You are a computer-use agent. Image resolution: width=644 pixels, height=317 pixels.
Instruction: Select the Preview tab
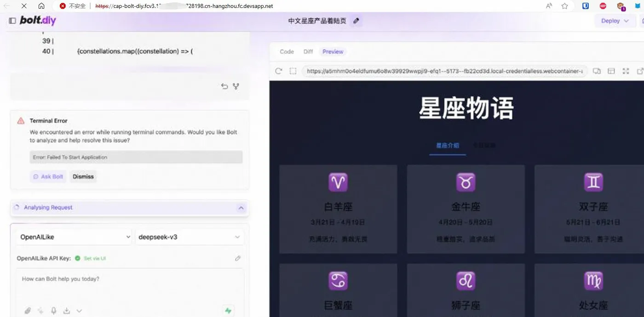[333, 51]
